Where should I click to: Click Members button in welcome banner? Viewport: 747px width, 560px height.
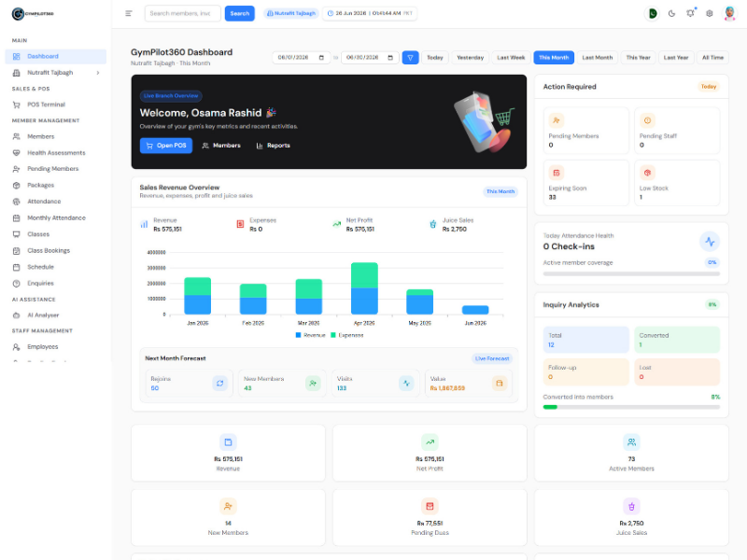(x=221, y=146)
